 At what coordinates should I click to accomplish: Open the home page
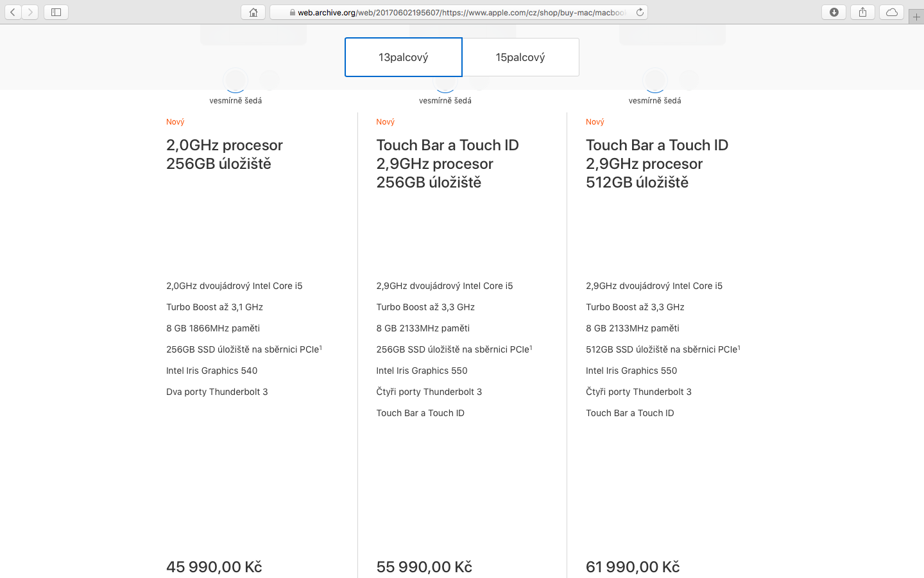click(x=253, y=12)
